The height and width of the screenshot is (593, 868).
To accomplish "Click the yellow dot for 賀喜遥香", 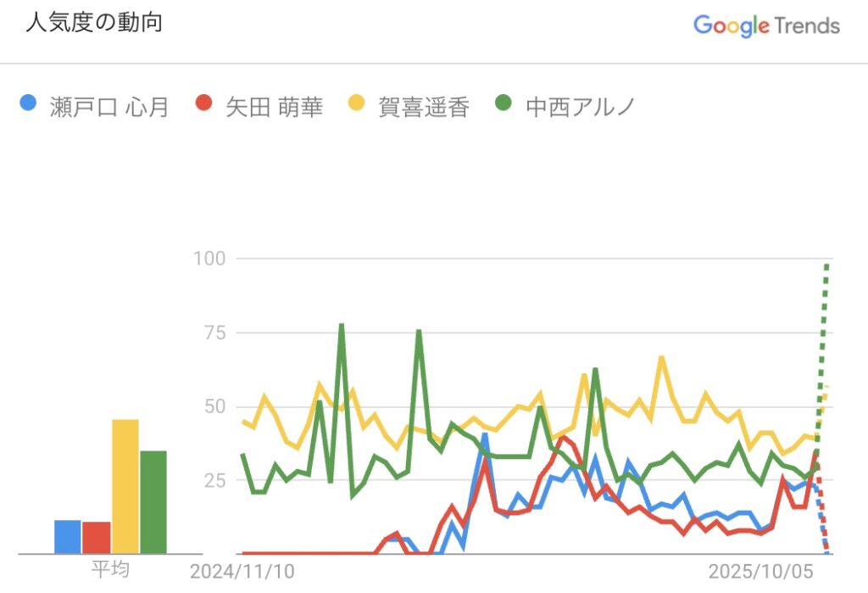I will point(357,104).
